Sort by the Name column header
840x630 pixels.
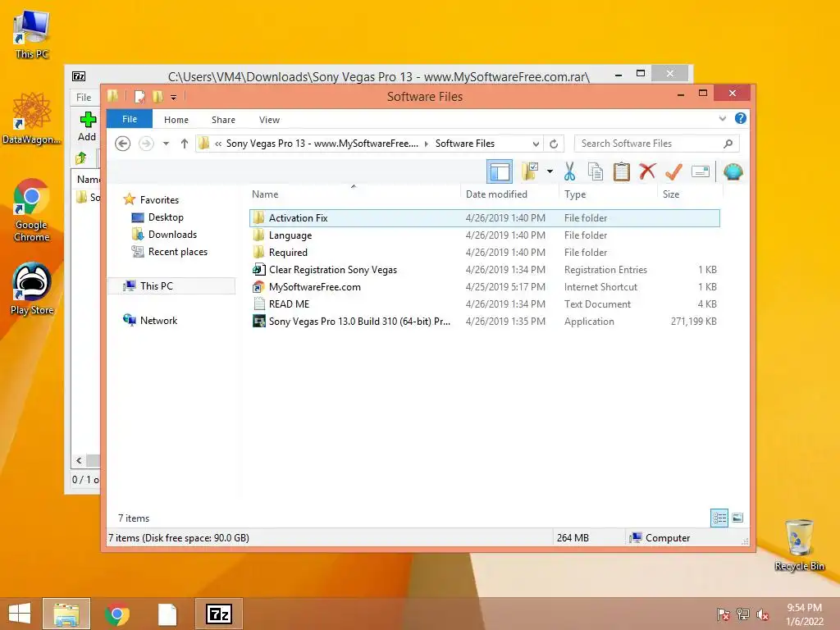pyautogui.click(x=354, y=194)
